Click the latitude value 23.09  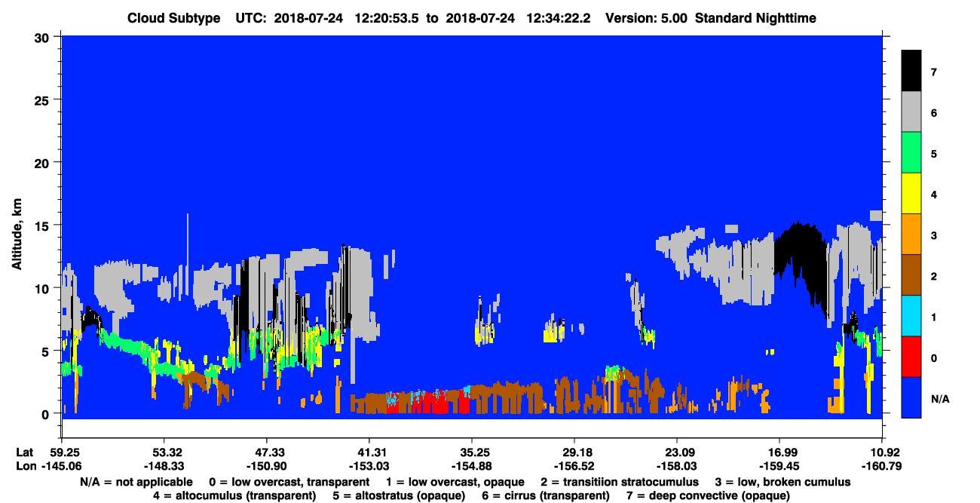point(676,452)
